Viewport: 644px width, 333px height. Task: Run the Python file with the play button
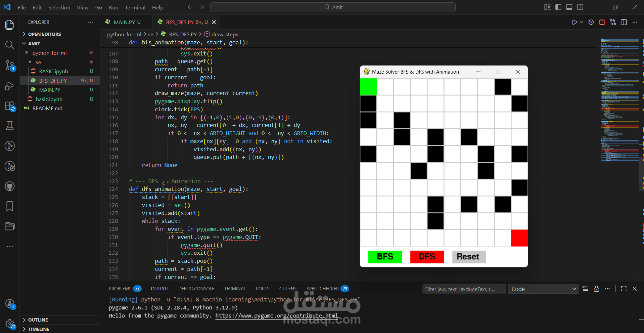tap(575, 22)
